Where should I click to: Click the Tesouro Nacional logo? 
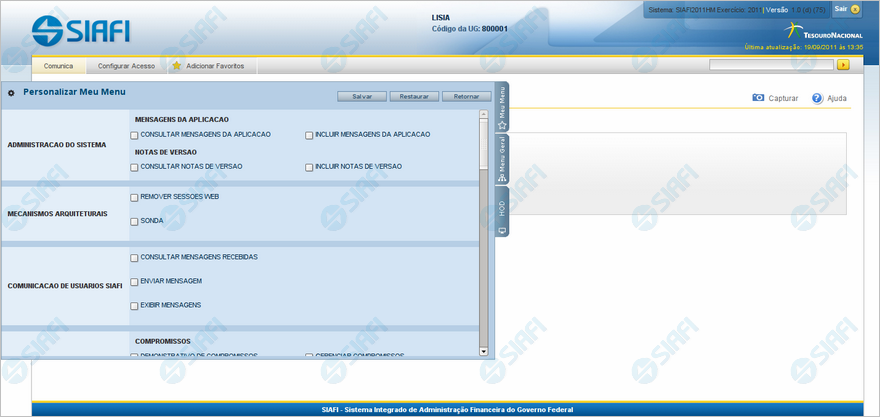coord(824,31)
